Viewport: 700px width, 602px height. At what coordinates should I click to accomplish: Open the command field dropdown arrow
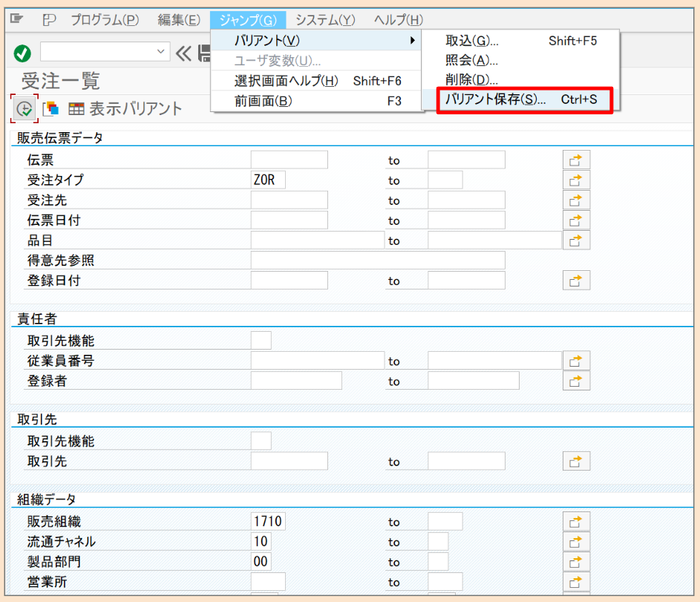[160, 52]
